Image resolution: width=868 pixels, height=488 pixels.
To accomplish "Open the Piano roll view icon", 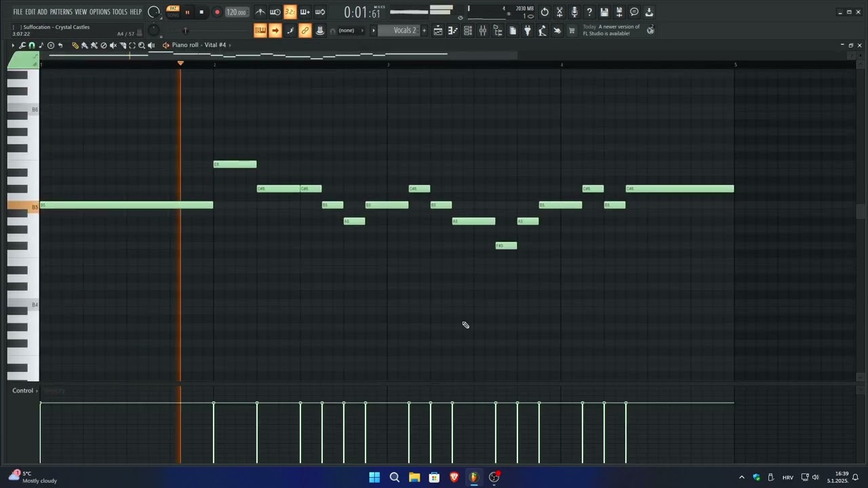I will (x=453, y=30).
